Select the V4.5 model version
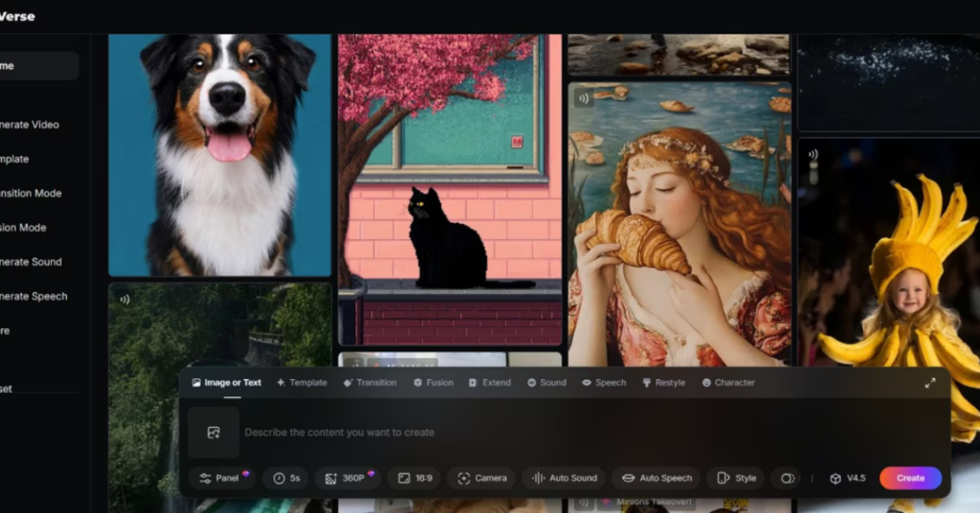 pos(847,478)
